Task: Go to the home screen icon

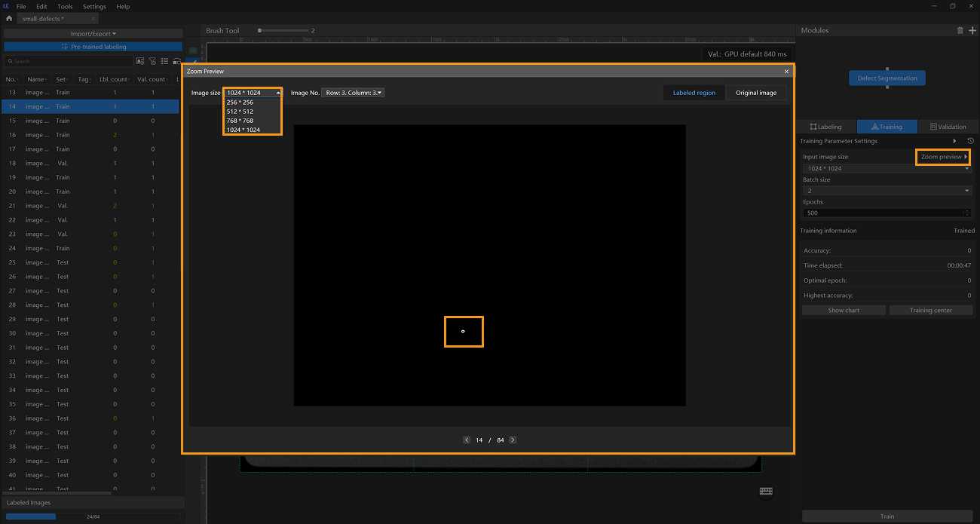Action: pyautogui.click(x=9, y=18)
